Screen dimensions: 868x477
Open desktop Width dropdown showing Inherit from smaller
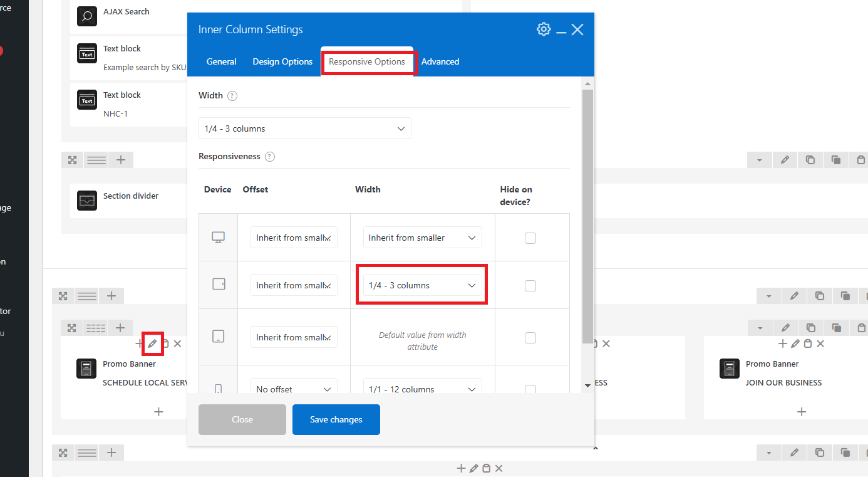(423, 238)
